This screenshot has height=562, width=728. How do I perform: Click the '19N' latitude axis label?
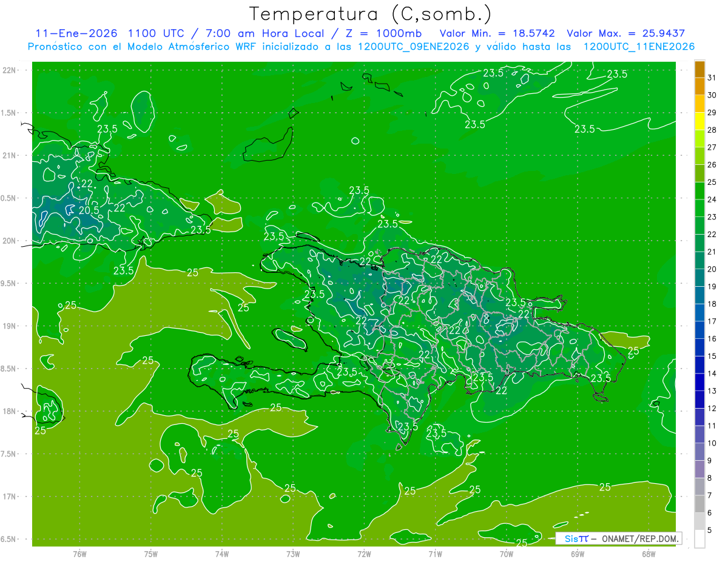coord(10,326)
